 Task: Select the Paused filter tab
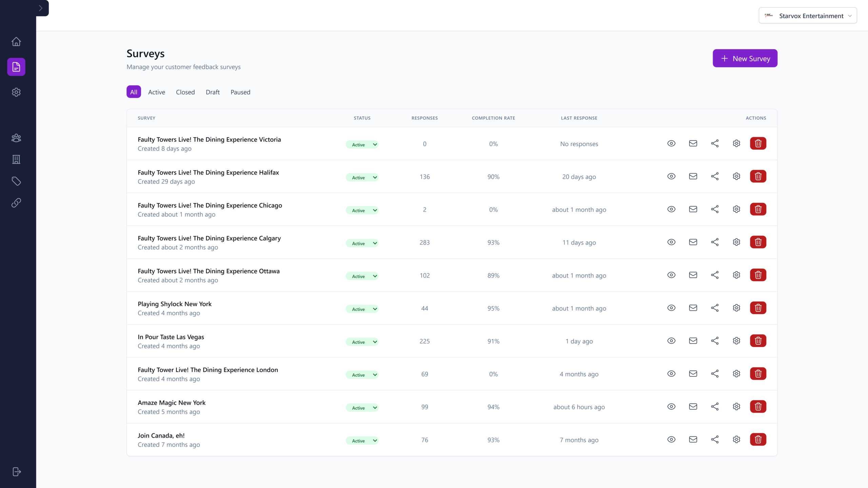(240, 92)
